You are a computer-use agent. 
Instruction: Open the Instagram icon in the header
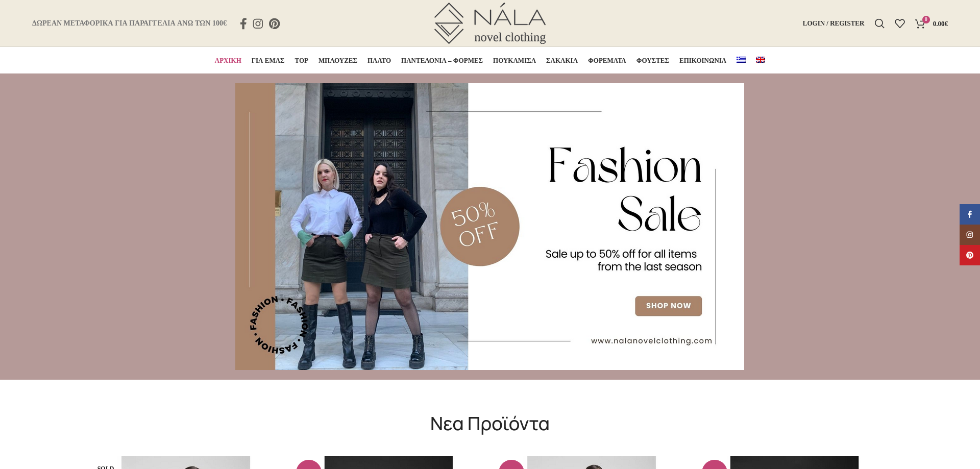pyautogui.click(x=258, y=23)
